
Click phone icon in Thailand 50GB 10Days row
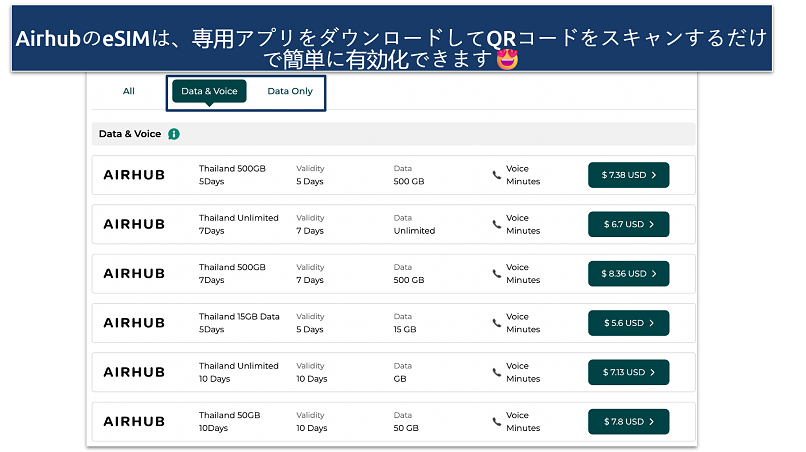click(x=497, y=421)
